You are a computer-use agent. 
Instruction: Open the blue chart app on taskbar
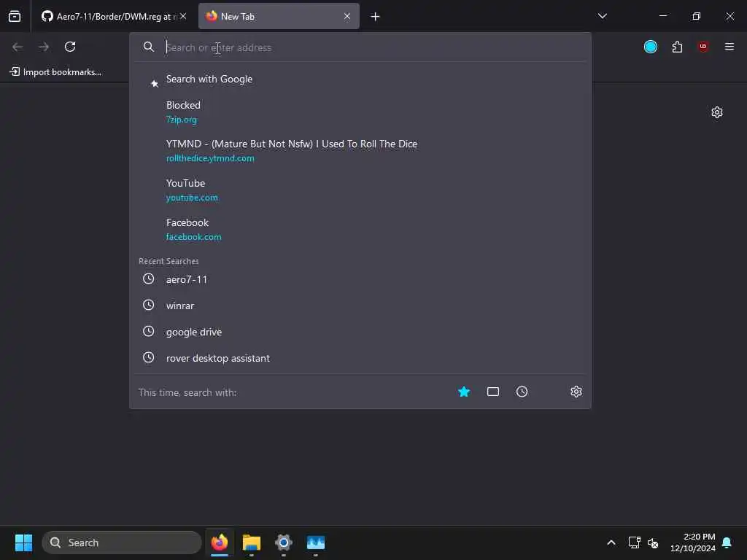click(x=315, y=542)
